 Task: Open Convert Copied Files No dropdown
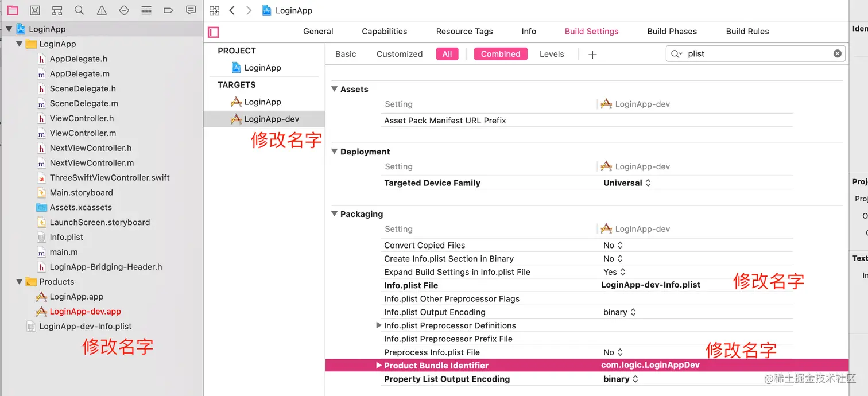pyautogui.click(x=613, y=245)
